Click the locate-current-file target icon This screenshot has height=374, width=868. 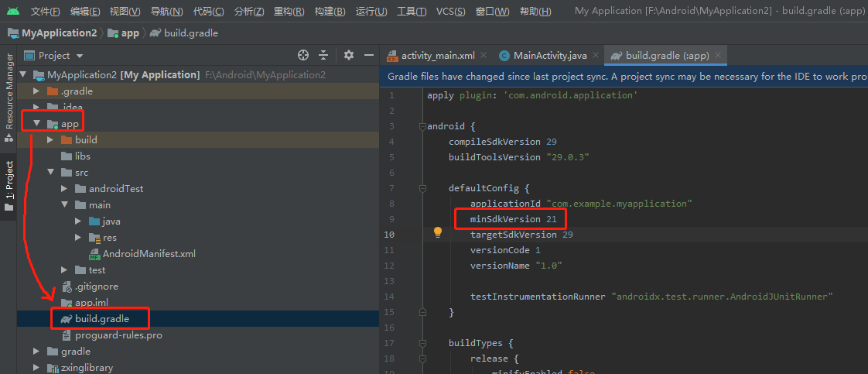pos(302,55)
